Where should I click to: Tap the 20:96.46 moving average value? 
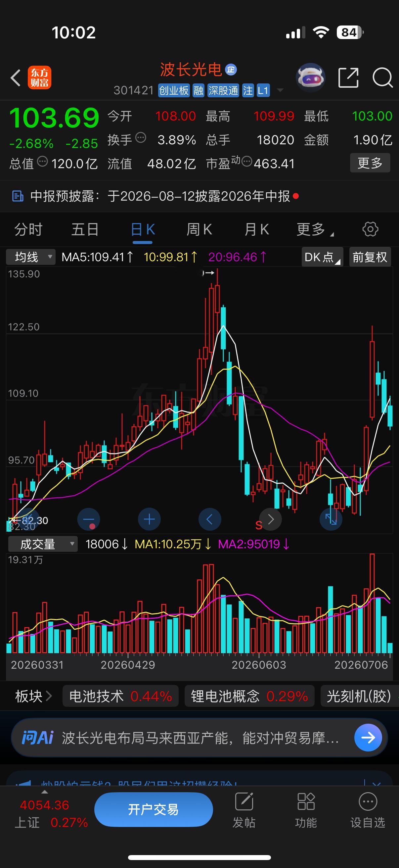(x=237, y=257)
